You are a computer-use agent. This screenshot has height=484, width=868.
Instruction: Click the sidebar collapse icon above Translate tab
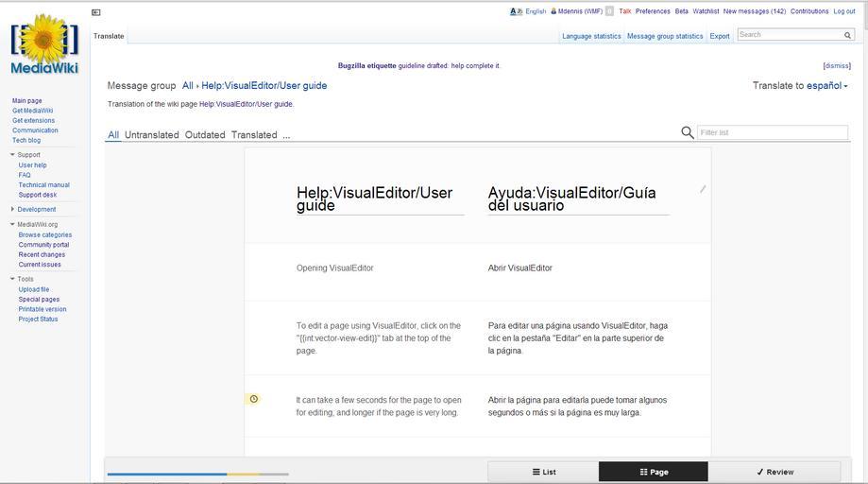click(96, 12)
